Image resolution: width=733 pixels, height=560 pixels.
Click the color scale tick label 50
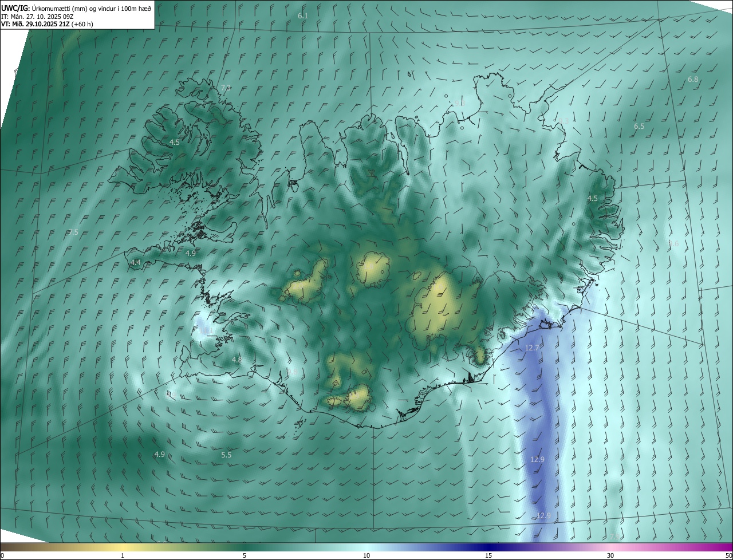[x=728, y=555]
